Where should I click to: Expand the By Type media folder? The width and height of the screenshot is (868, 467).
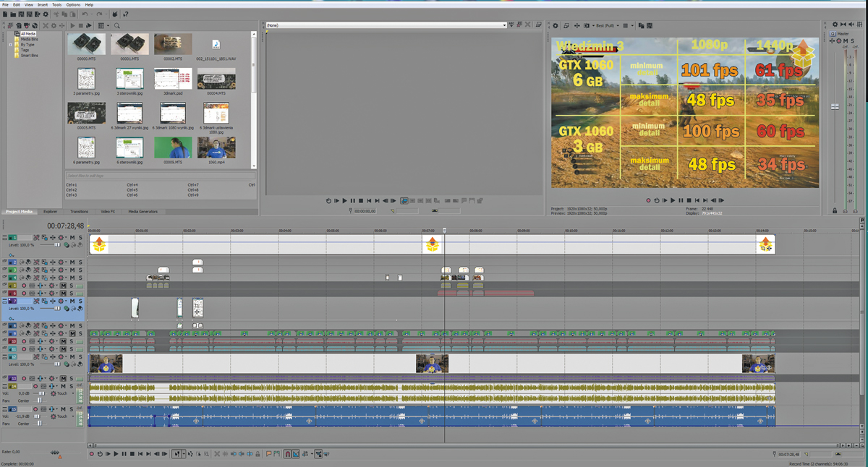coord(10,45)
